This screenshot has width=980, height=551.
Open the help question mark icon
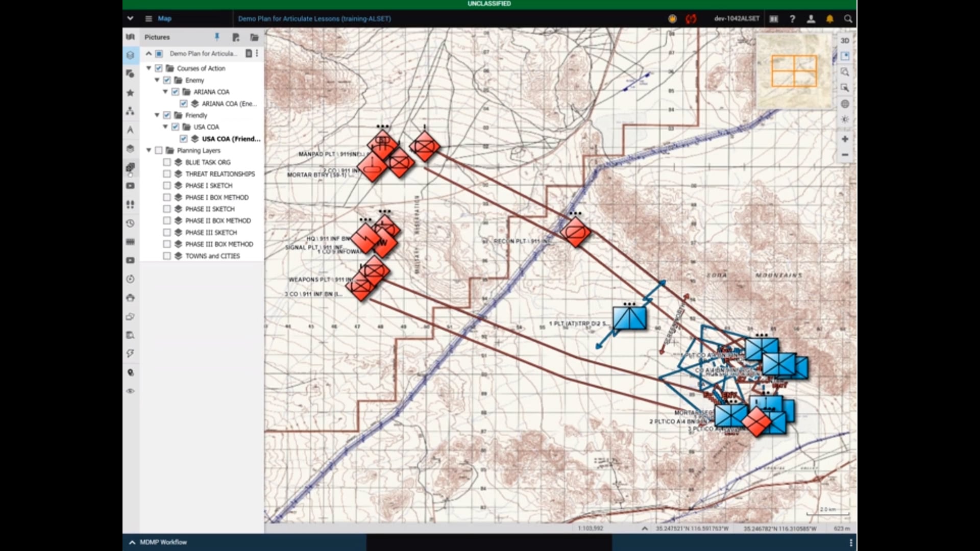pos(792,19)
